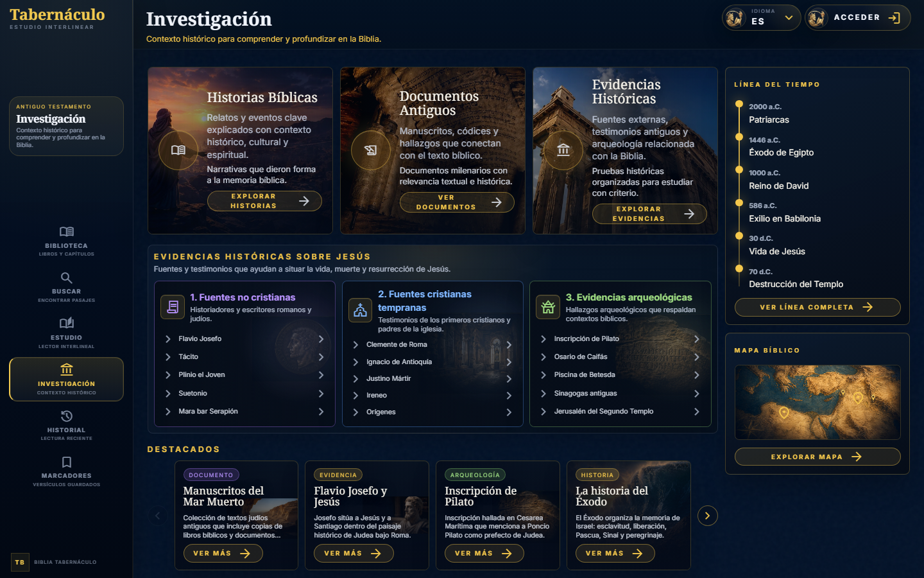
Task: Open the IDIOMA ES language dropdown
Action: 762,18
